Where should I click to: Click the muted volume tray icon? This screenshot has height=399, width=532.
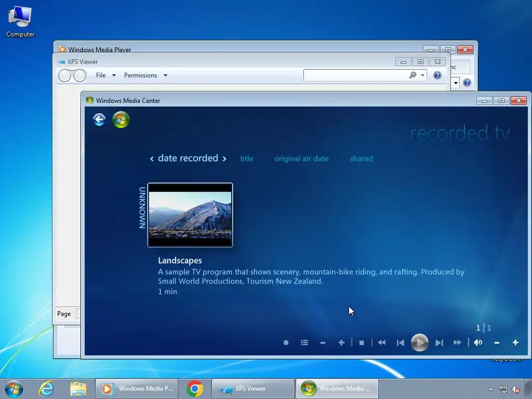click(516, 389)
